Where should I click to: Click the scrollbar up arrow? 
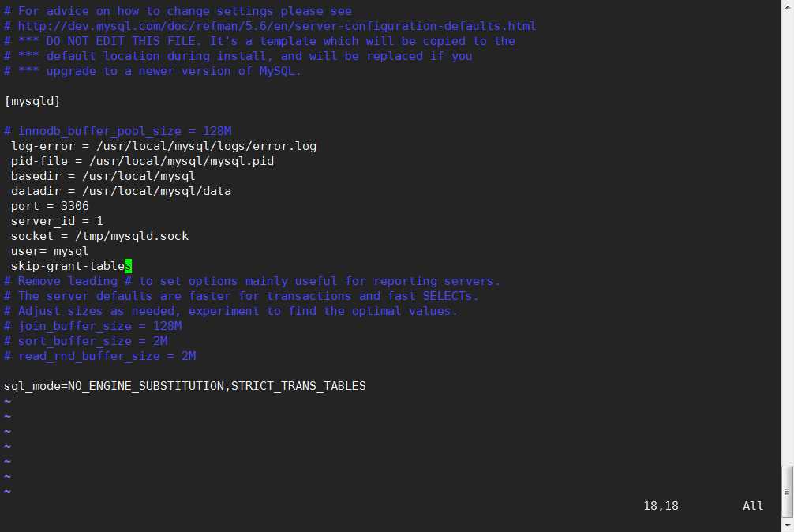coord(787,3)
